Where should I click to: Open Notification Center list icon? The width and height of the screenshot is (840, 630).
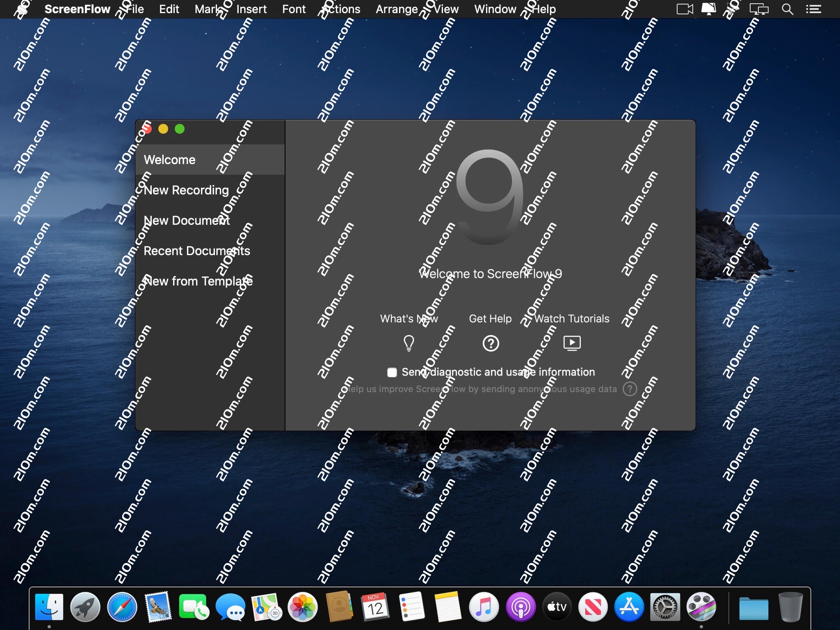tap(813, 9)
